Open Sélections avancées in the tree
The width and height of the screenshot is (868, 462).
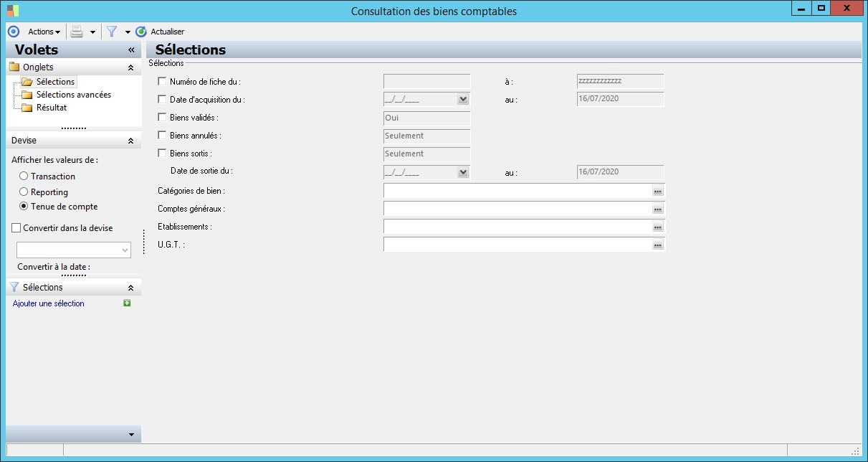74,95
